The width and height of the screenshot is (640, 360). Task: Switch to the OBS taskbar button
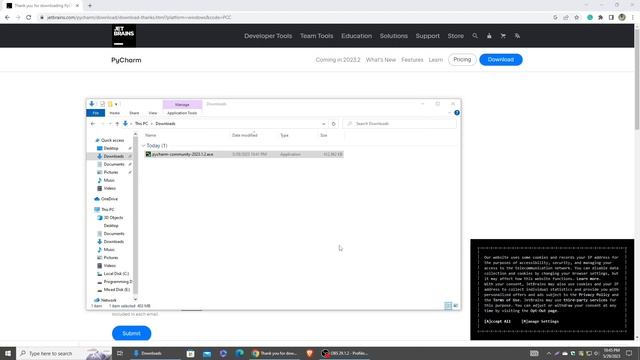[x=345, y=353]
